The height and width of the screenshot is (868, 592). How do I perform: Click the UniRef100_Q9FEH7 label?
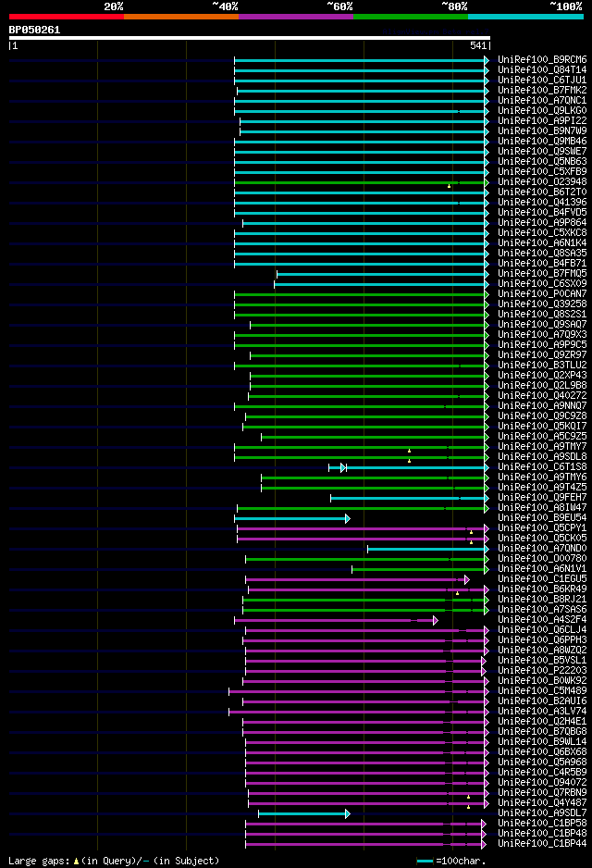(542, 497)
